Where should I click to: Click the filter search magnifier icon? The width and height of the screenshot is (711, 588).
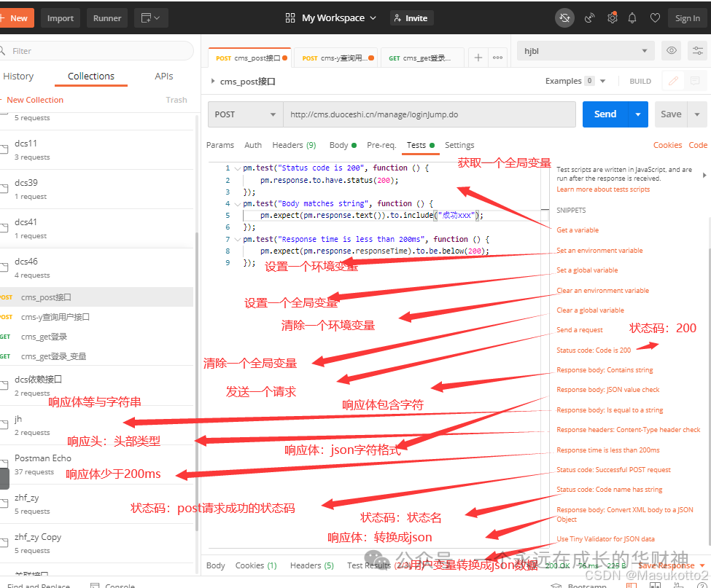tap(2, 50)
